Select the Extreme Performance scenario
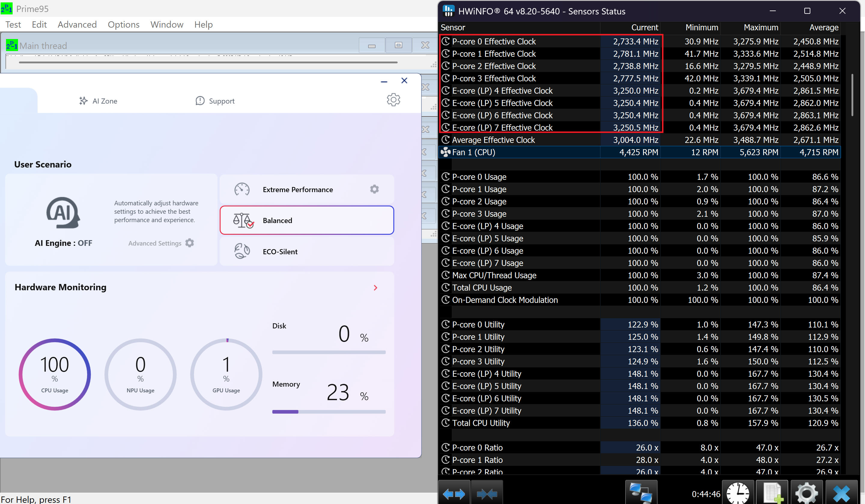The width and height of the screenshot is (865, 504). point(307,189)
